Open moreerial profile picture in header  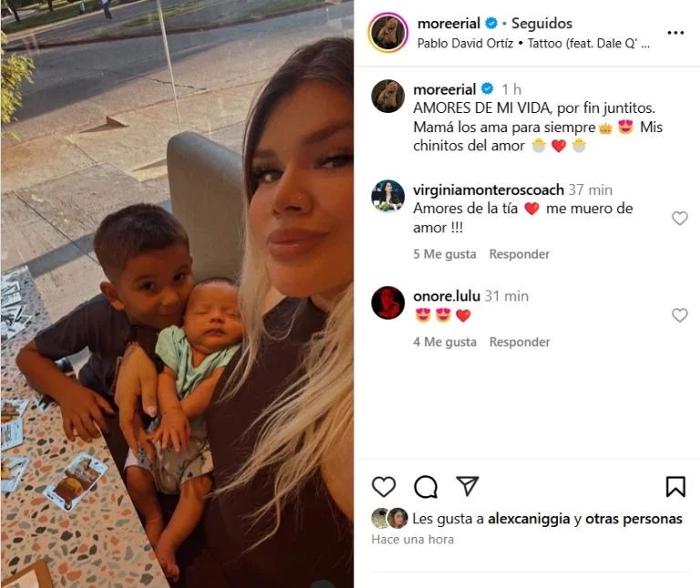(388, 33)
